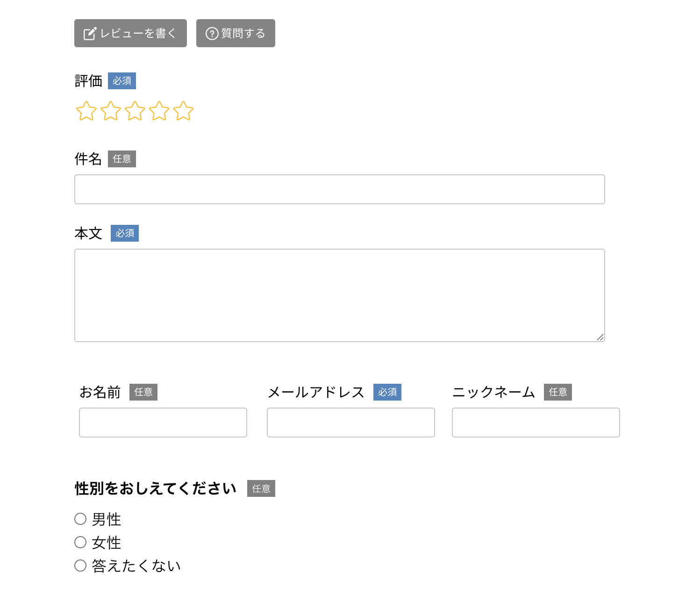
Task: Focus the 件名 subject input field
Action: [340, 189]
